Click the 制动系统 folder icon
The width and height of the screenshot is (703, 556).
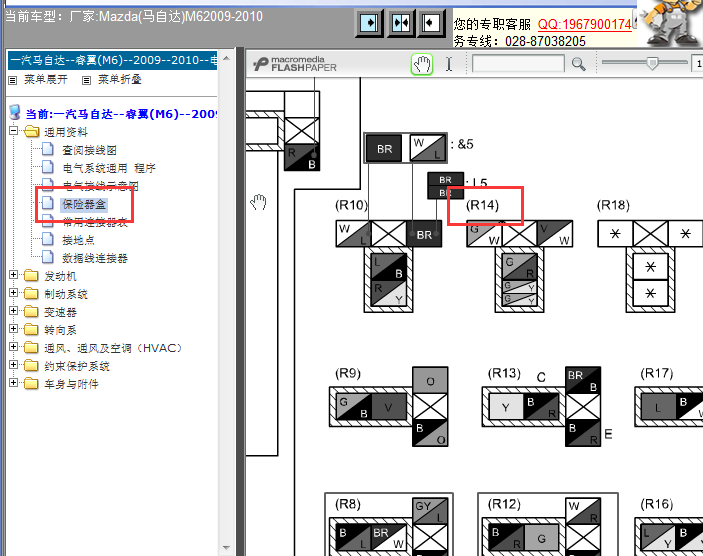pyautogui.click(x=31, y=293)
